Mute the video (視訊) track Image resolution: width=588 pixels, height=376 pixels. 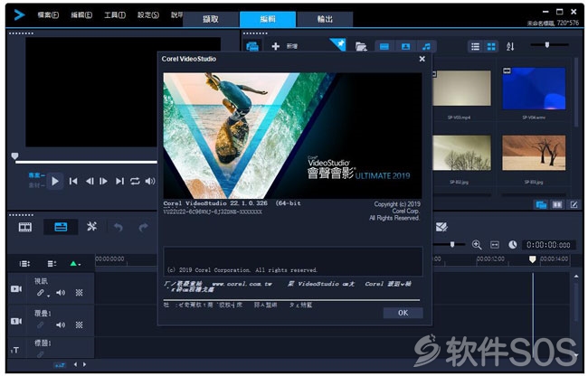[x=61, y=293]
